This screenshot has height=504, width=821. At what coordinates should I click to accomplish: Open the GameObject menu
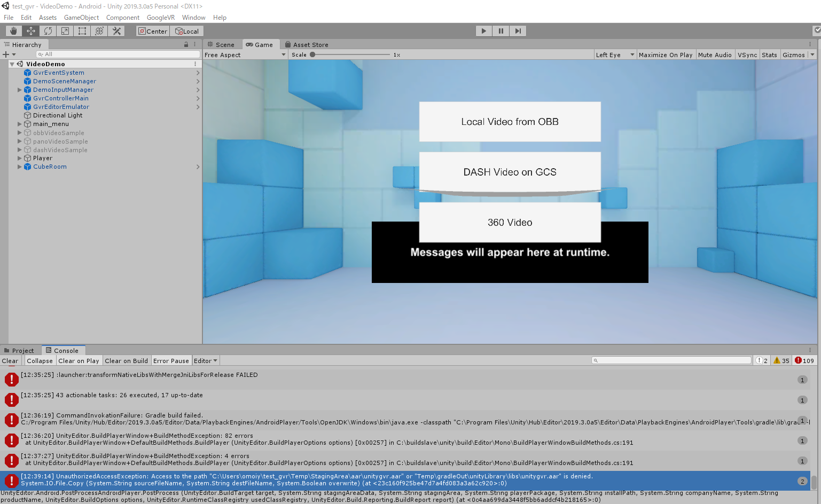coord(81,18)
